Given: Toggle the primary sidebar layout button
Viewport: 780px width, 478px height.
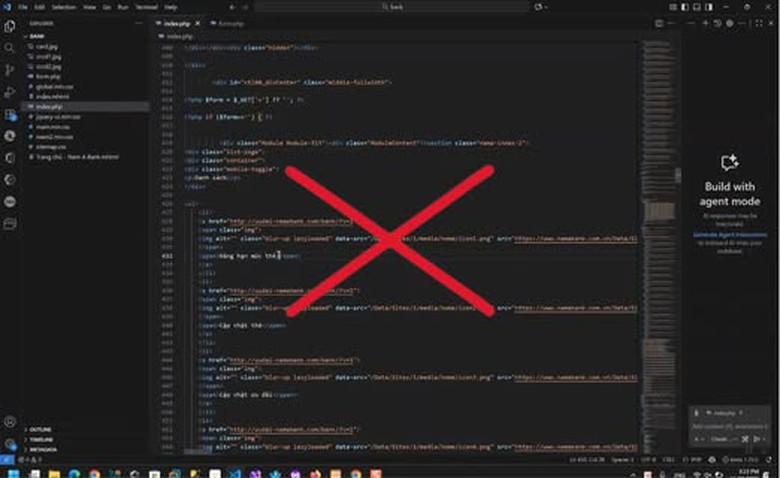Looking at the screenshot, I should tap(685, 7).
